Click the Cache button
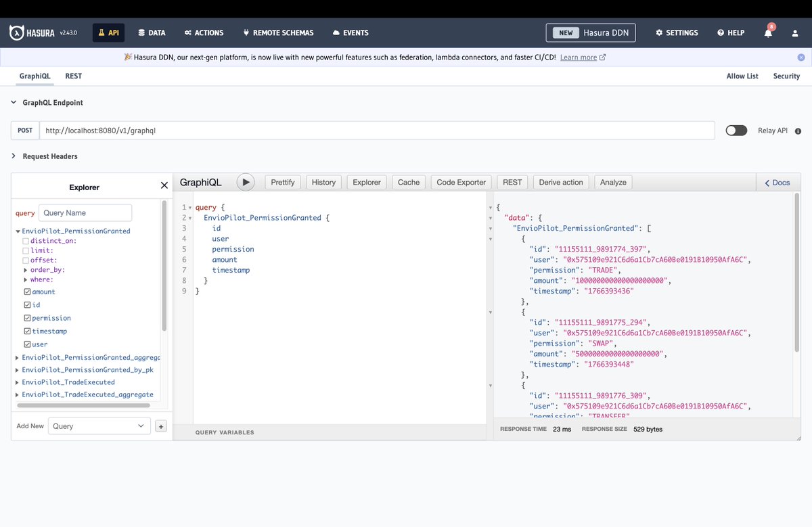 (409, 182)
